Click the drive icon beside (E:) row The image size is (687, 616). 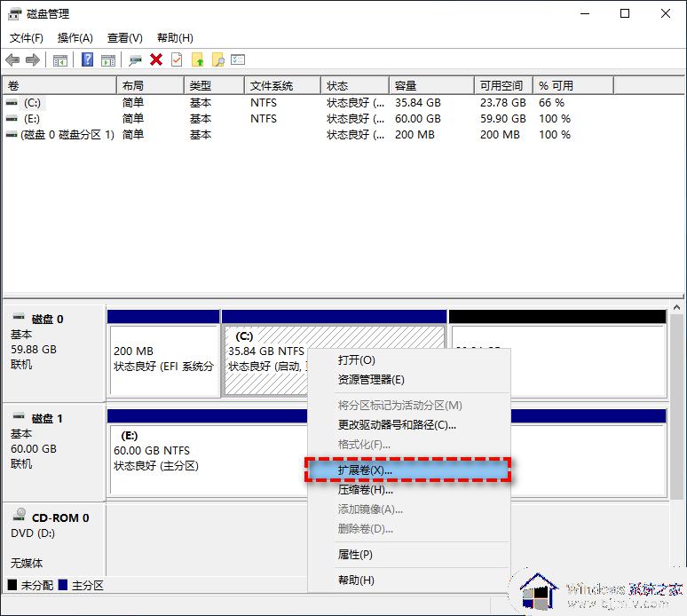point(12,119)
